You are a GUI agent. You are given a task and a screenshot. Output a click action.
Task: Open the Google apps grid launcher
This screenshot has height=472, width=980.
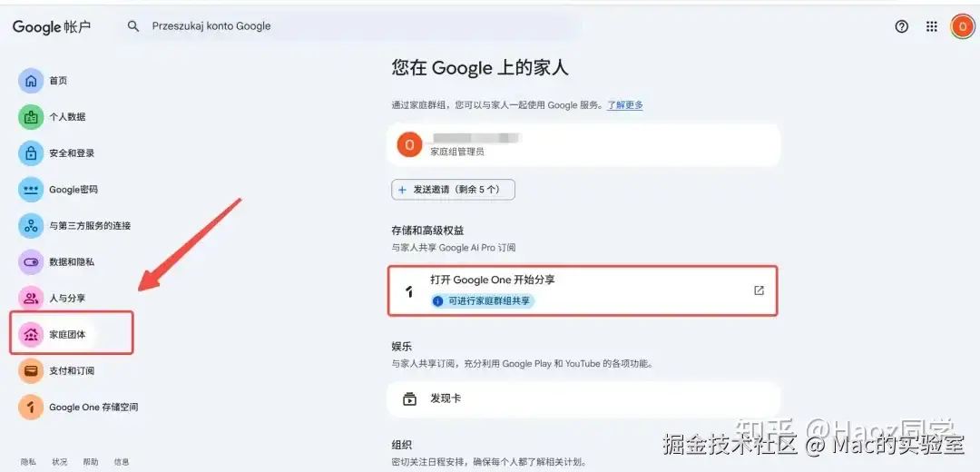click(931, 26)
